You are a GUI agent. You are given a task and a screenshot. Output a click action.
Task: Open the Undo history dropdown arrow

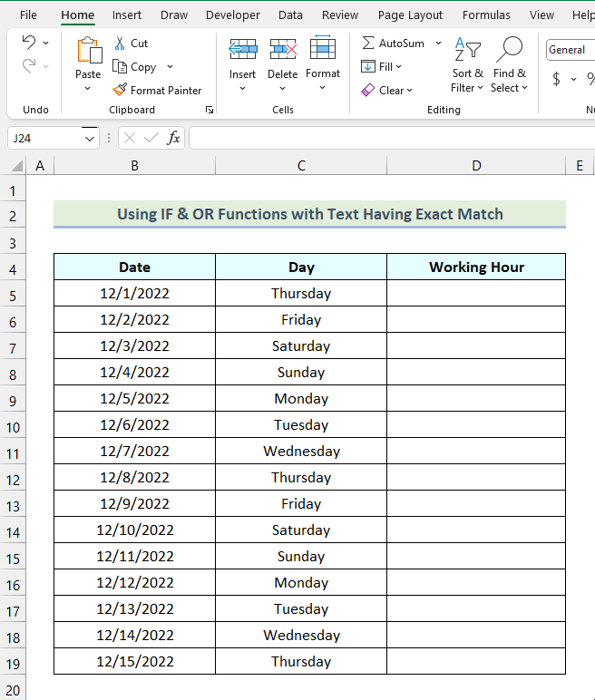point(45,43)
